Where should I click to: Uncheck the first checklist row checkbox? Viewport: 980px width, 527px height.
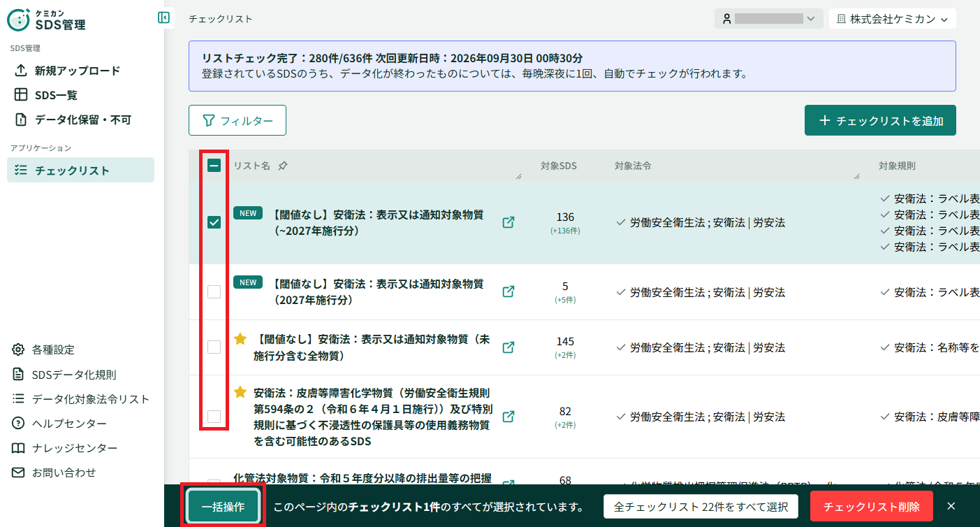coord(214,222)
